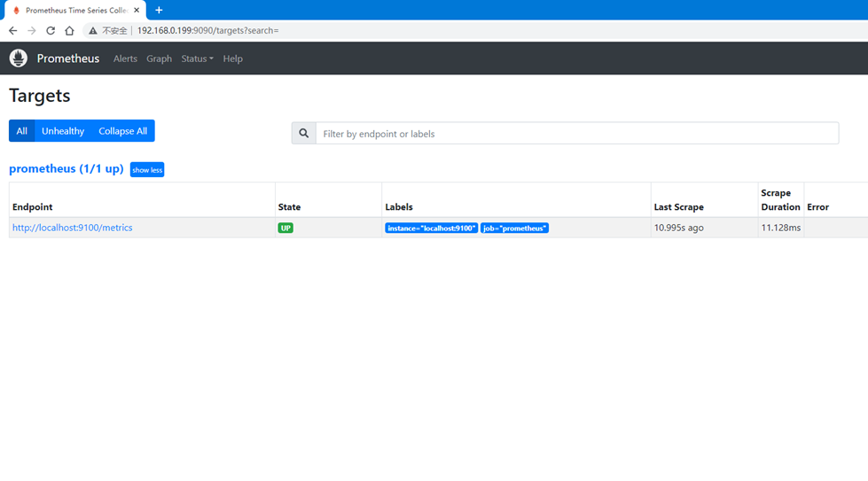Click the Endpoint column header

coord(33,206)
